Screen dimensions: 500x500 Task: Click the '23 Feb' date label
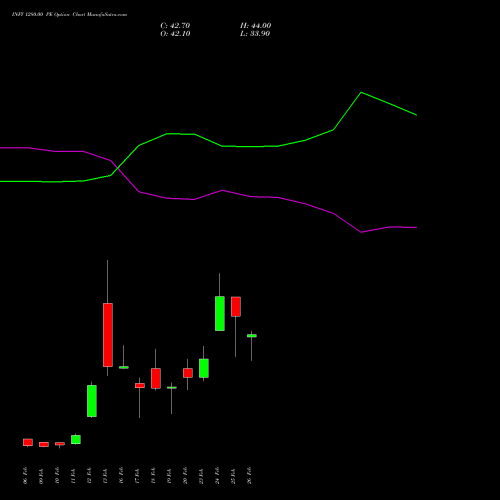tap(201, 475)
